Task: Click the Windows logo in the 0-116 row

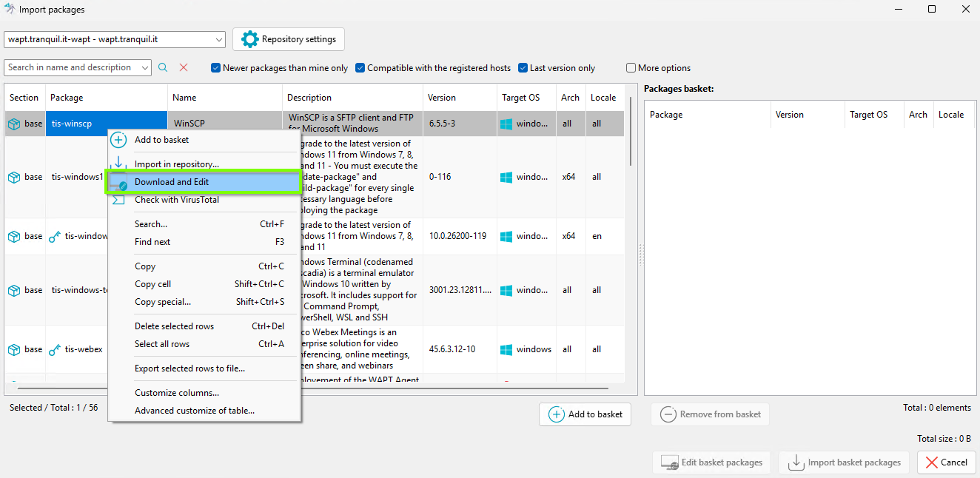Action: pyautogui.click(x=506, y=178)
